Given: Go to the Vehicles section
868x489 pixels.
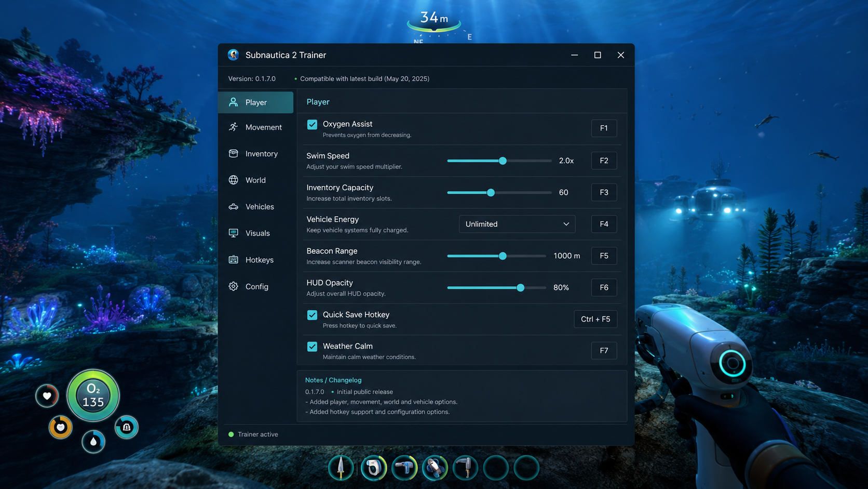Looking at the screenshot, I should pos(255,207).
